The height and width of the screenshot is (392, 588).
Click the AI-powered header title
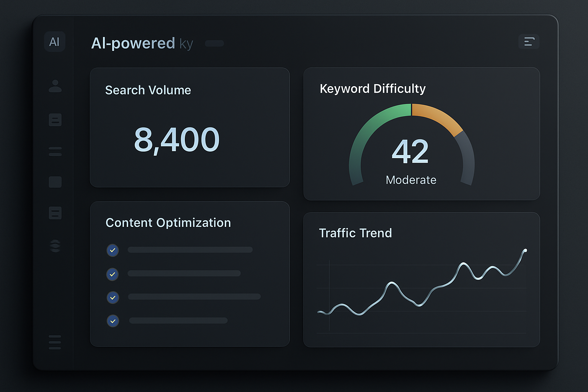pyautogui.click(x=142, y=44)
